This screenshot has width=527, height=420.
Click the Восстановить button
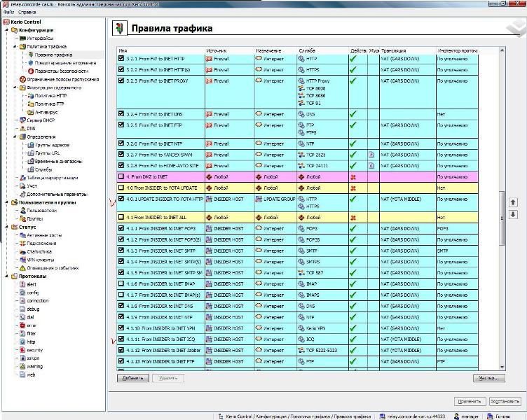pyautogui.click(x=505, y=401)
